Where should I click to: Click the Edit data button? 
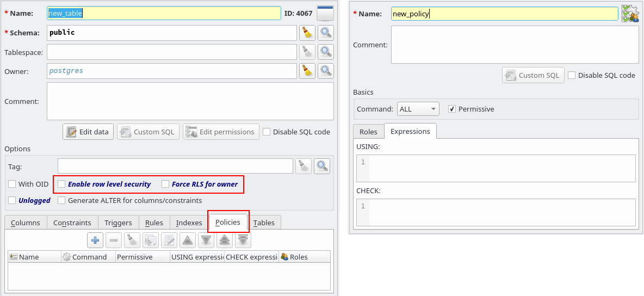(88, 132)
